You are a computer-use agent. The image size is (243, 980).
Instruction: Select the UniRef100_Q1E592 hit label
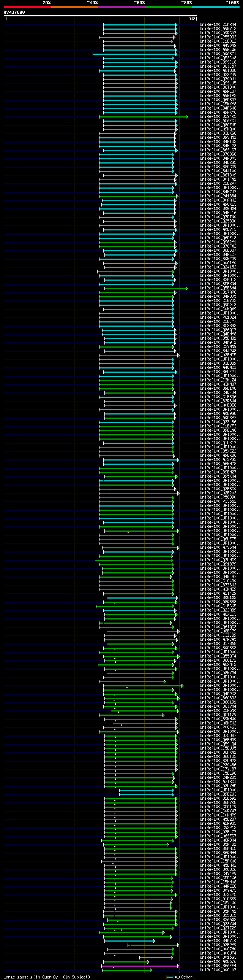218,799
